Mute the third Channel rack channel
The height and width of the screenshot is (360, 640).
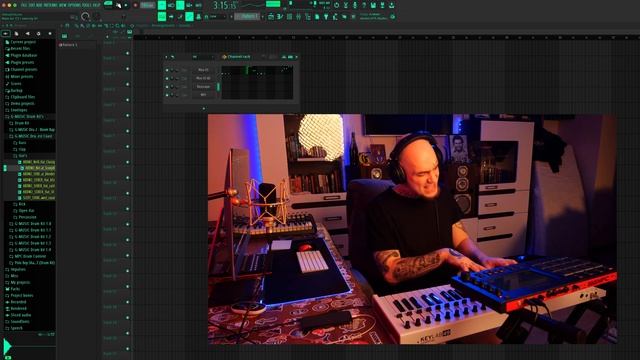167,87
